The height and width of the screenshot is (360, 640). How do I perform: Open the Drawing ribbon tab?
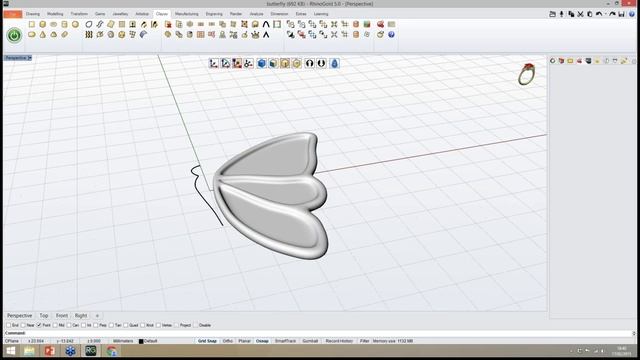[33, 14]
